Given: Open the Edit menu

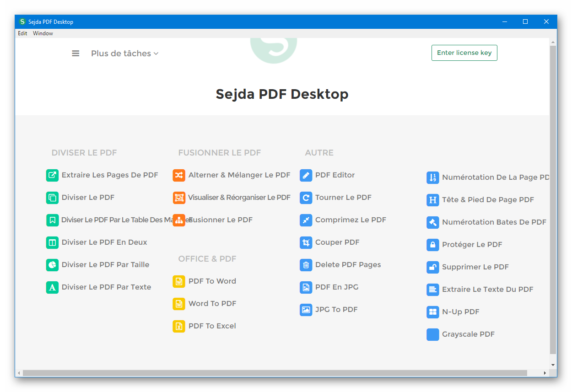Looking at the screenshot, I should [x=22, y=33].
